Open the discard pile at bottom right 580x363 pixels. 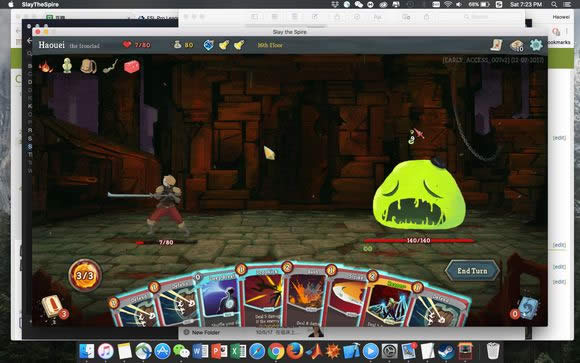click(x=526, y=309)
